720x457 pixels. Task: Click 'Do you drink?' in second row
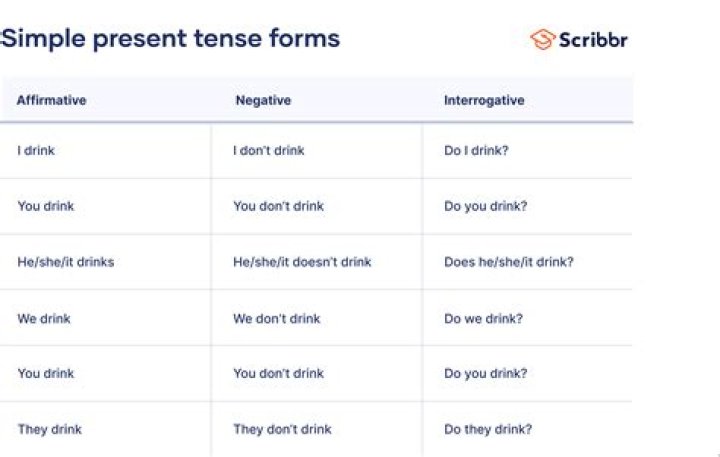[486, 207]
